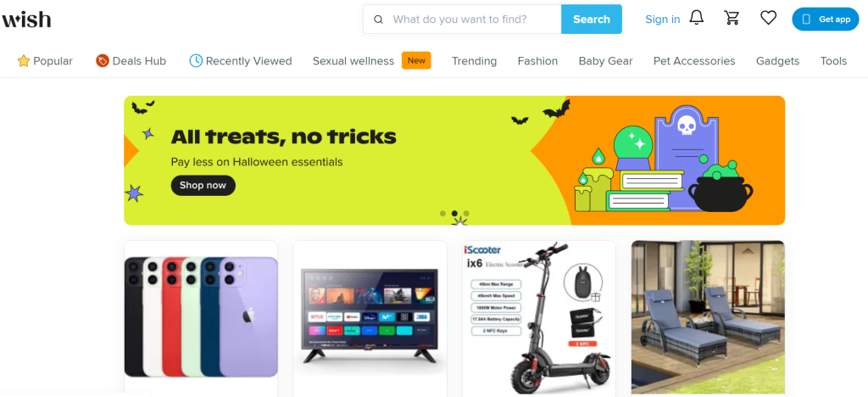This screenshot has height=397, width=868.
Task: Click the Deals Hub tag icon
Action: click(102, 61)
